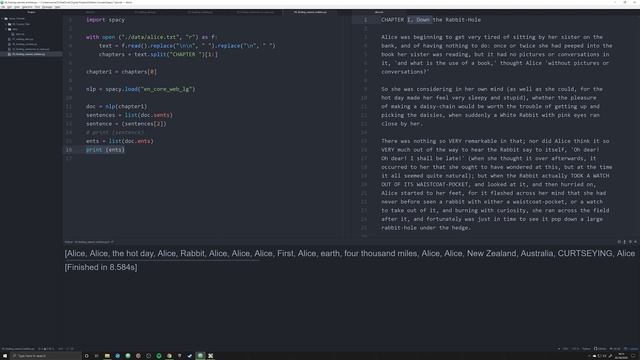
Task: Click the spacy.load("en_core_web_lg") line
Action: pyautogui.click(x=141, y=89)
